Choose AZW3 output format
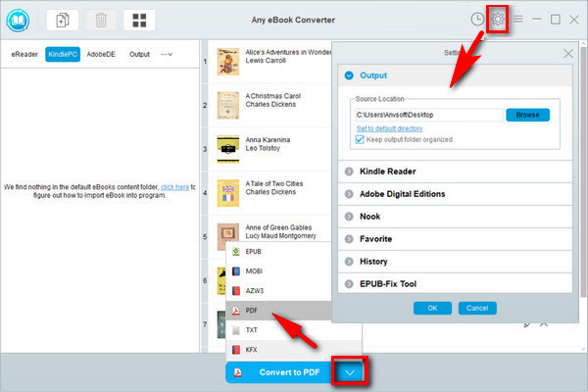 (278, 291)
